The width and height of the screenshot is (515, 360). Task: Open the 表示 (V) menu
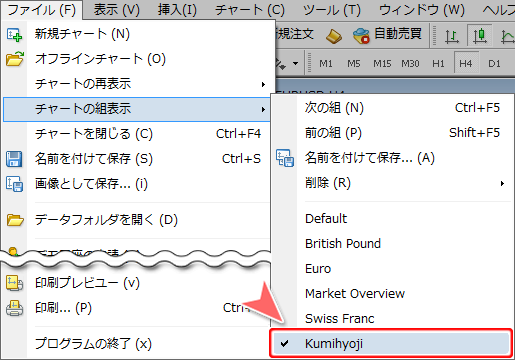click(x=116, y=10)
